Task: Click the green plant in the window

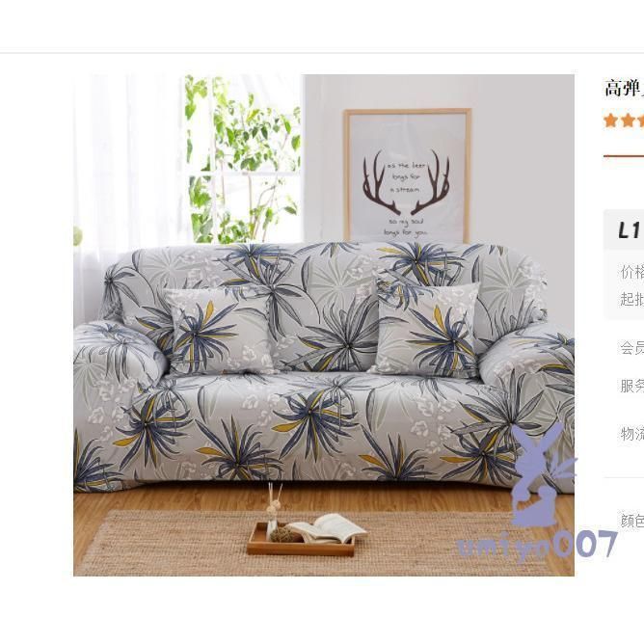Action: [x=242, y=160]
